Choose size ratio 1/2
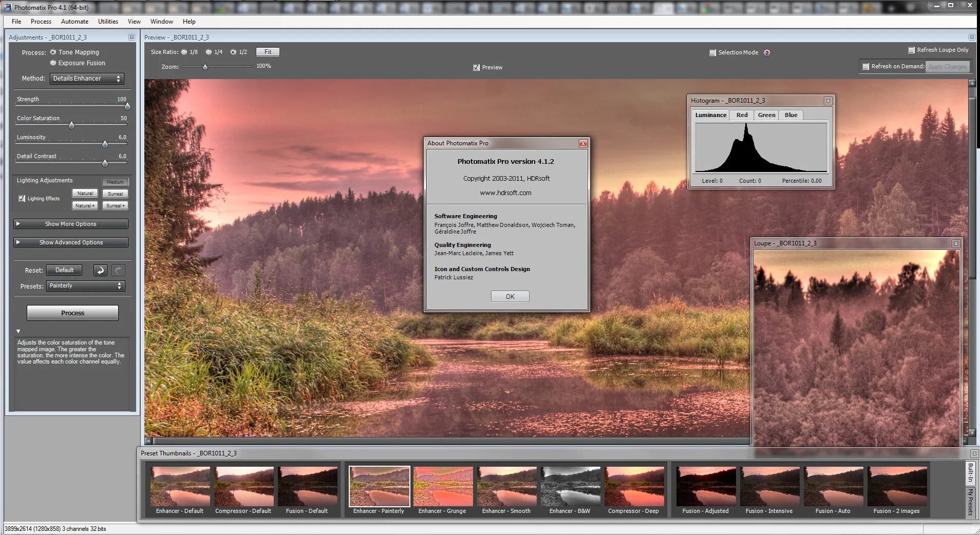 click(233, 52)
